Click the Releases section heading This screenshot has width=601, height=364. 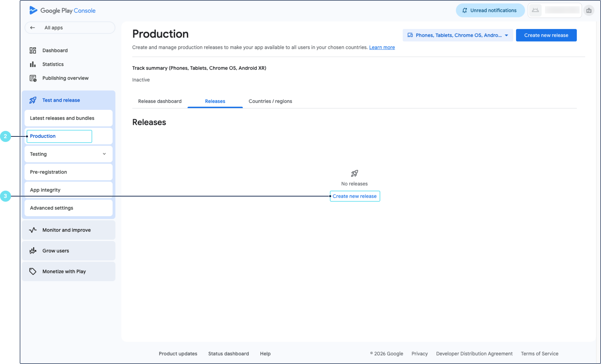pos(149,122)
